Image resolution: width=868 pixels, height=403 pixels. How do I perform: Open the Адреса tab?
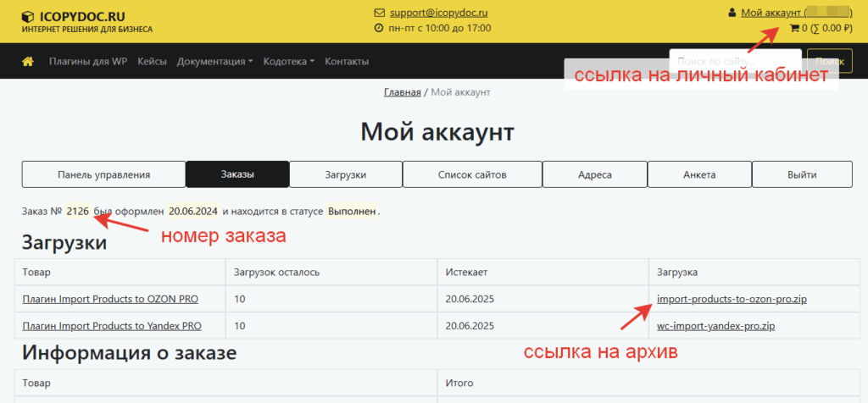pyautogui.click(x=594, y=174)
